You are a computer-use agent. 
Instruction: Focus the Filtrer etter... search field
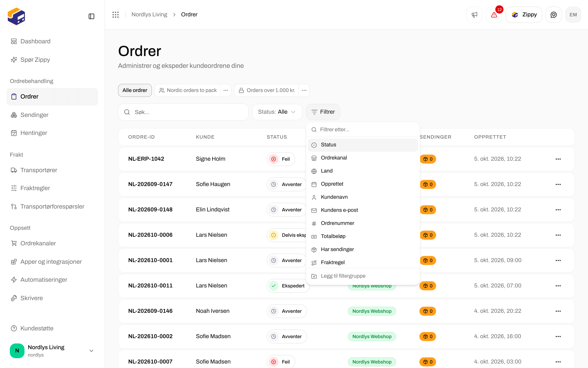click(363, 129)
